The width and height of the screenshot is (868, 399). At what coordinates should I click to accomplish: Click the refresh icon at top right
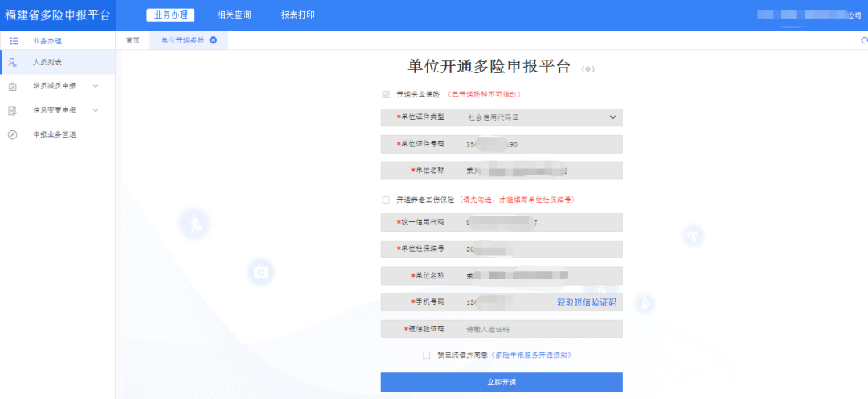pos(864,40)
